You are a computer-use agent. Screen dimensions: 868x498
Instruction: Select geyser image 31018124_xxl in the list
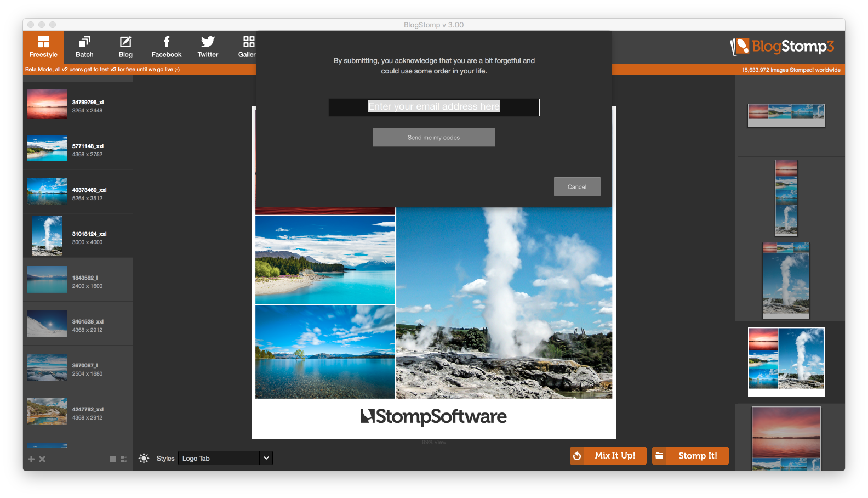[78, 236]
